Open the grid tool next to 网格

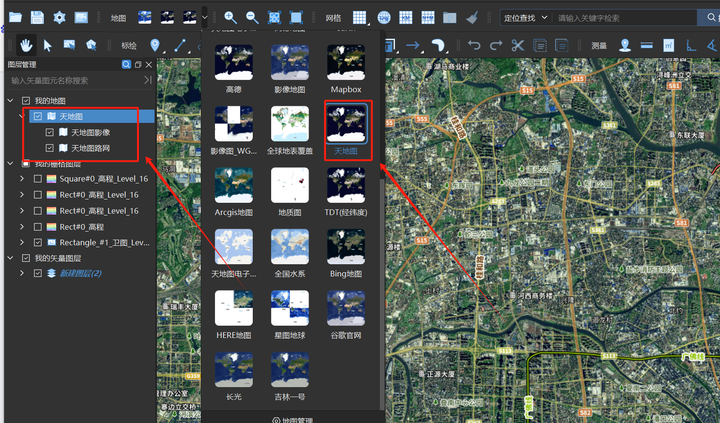(360, 17)
